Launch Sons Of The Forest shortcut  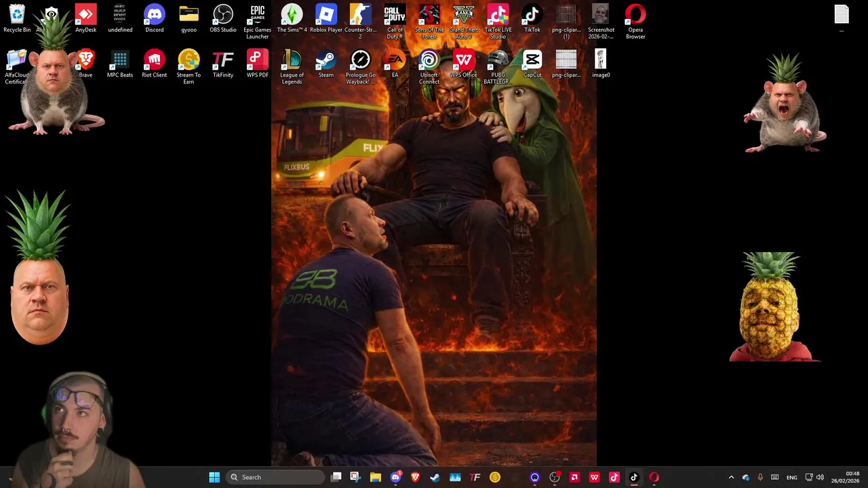(429, 22)
